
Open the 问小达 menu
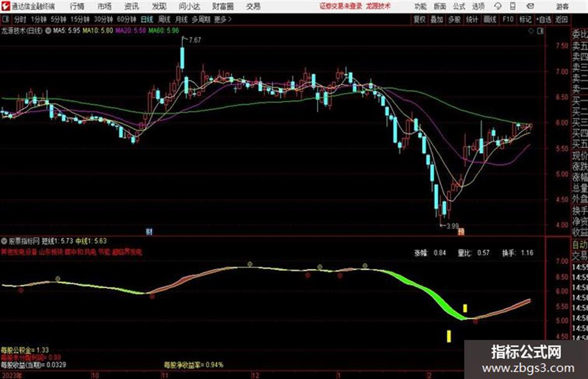[x=189, y=6]
